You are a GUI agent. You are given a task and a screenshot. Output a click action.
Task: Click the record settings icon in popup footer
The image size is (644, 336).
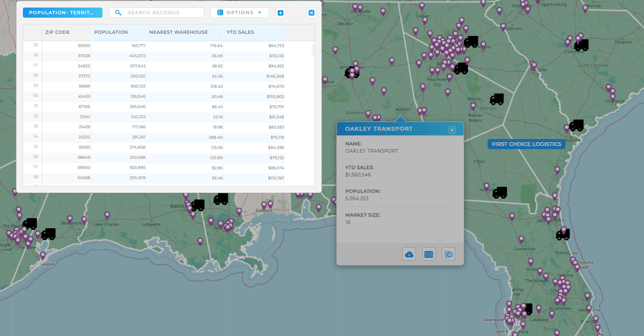pos(448,254)
